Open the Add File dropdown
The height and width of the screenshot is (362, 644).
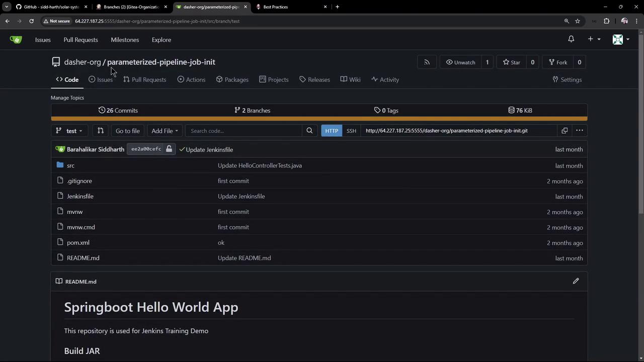[x=165, y=131]
